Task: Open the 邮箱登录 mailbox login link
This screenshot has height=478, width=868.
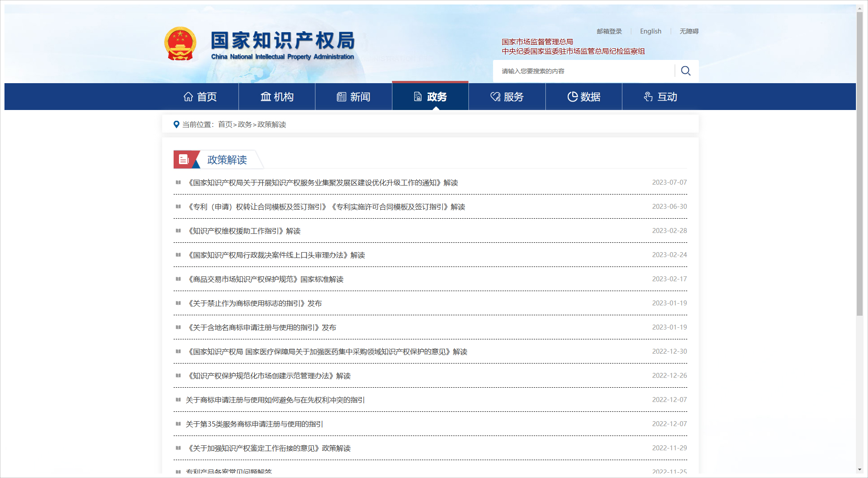Action: (x=609, y=31)
